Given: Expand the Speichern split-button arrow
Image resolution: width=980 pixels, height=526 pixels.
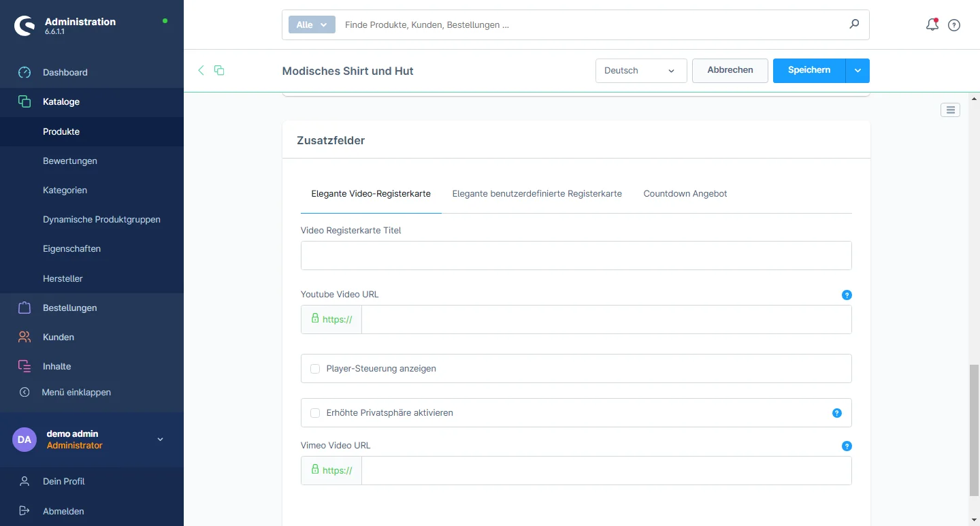Looking at the screenshot, I should [857, 71].
